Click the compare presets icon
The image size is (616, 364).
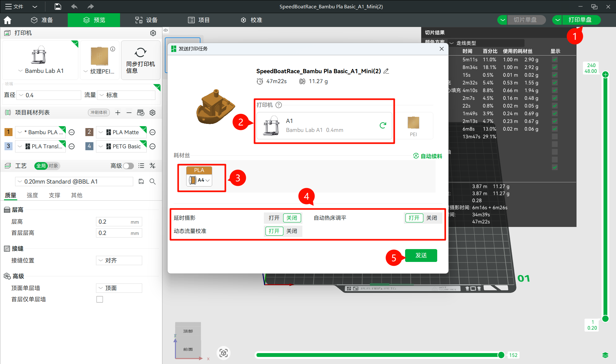(x=152, y=166)
